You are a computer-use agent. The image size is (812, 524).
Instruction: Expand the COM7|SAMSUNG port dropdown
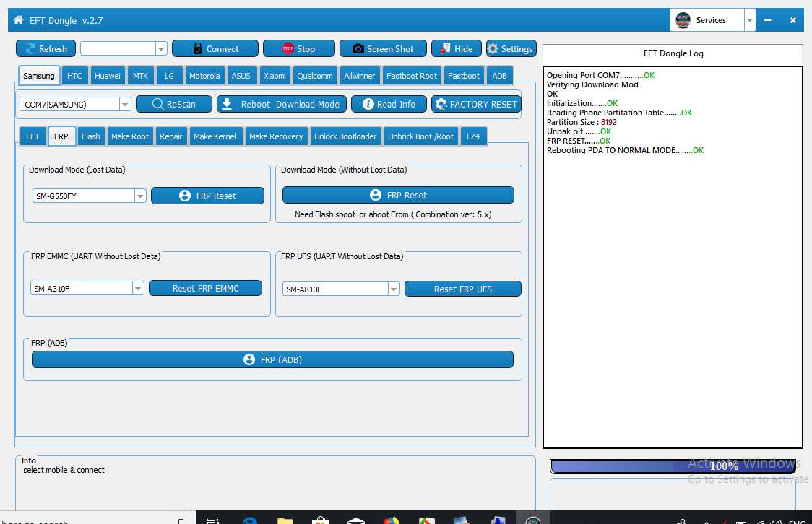tap(125, 104)
